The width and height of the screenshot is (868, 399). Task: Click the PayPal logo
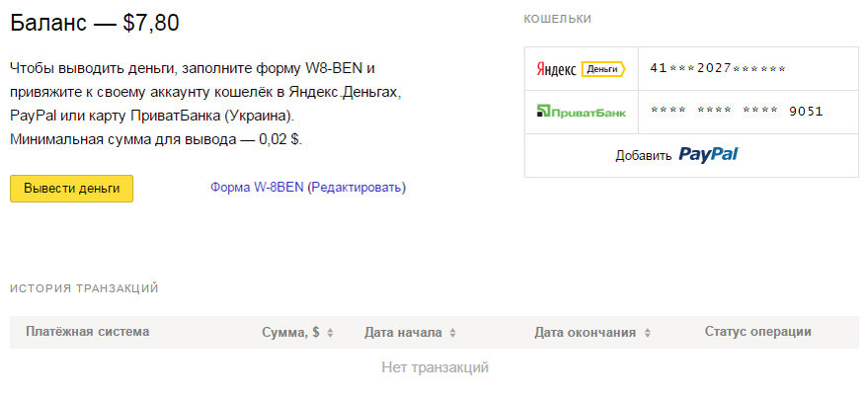709,154
